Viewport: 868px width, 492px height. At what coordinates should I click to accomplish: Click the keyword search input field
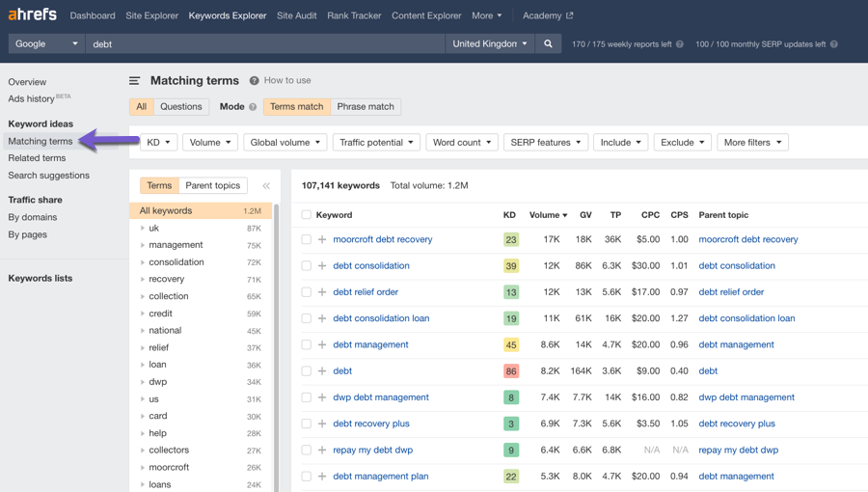(x=260, y=43)
